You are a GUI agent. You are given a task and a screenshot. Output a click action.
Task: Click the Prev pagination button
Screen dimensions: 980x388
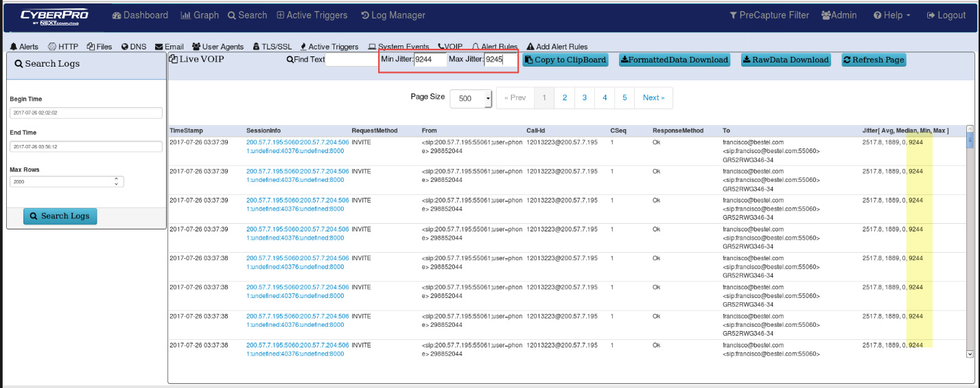(x=515, y=98)
